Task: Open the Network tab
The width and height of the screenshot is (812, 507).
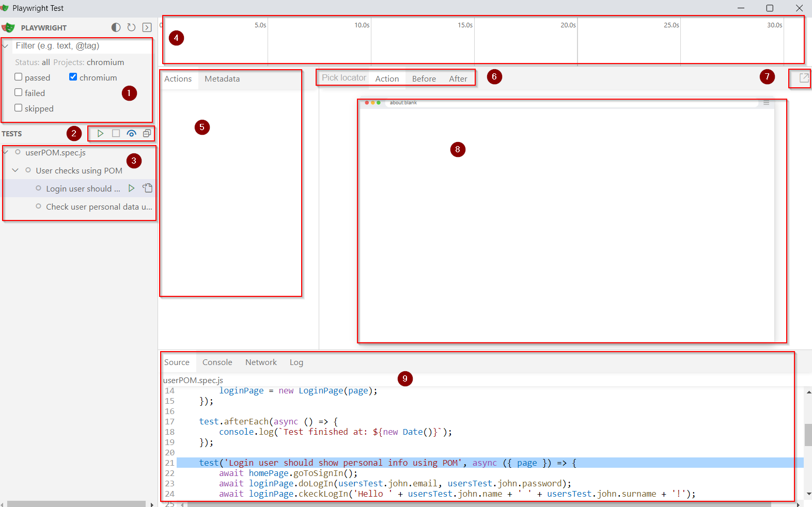Action: 261,362
